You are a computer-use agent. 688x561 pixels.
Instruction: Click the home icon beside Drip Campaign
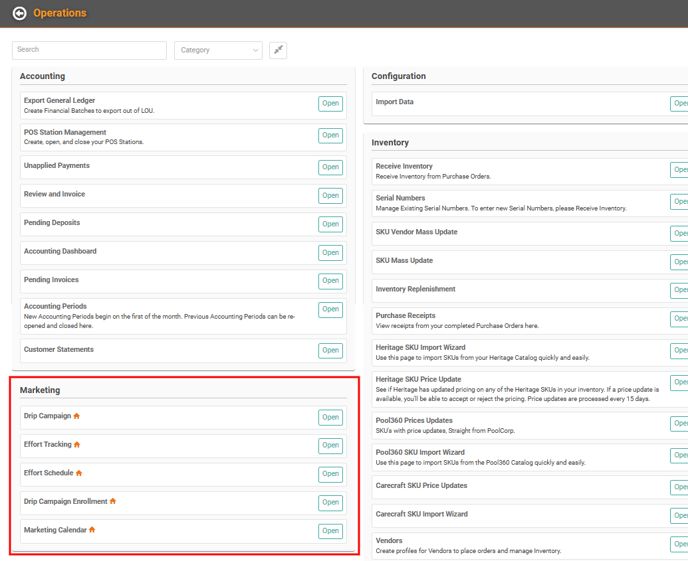click(77, 416)
